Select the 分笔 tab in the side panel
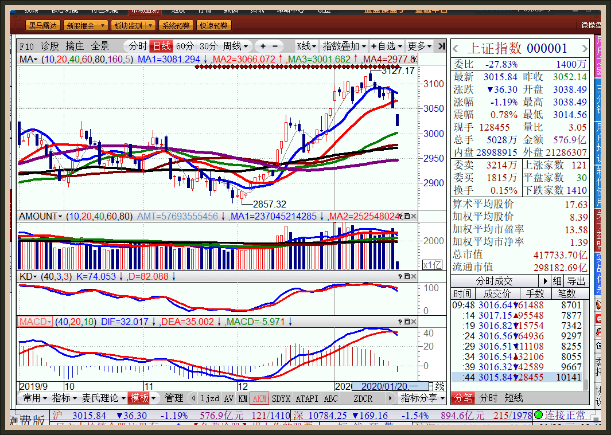Viewport: 611px width, 435px height. click(x=463, y=398)
